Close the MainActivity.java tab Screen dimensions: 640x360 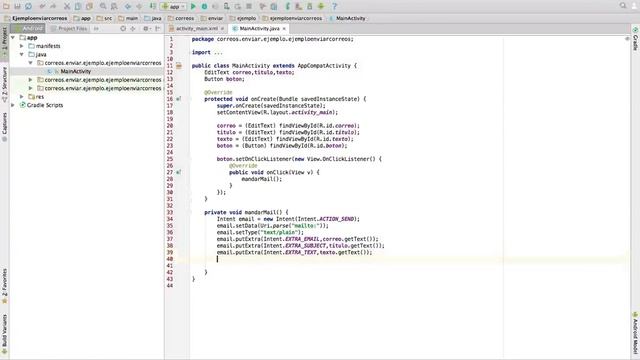click(x=284, y=29)
